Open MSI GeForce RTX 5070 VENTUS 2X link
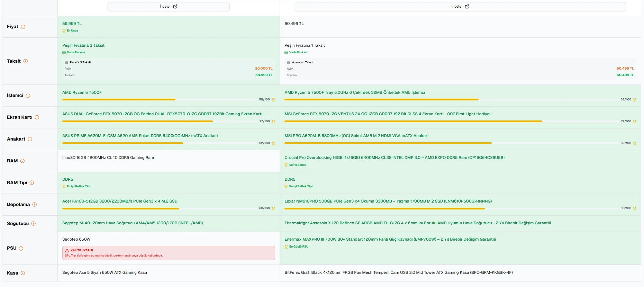The width and height of the screenshot is (644, 287). [388, 114]
